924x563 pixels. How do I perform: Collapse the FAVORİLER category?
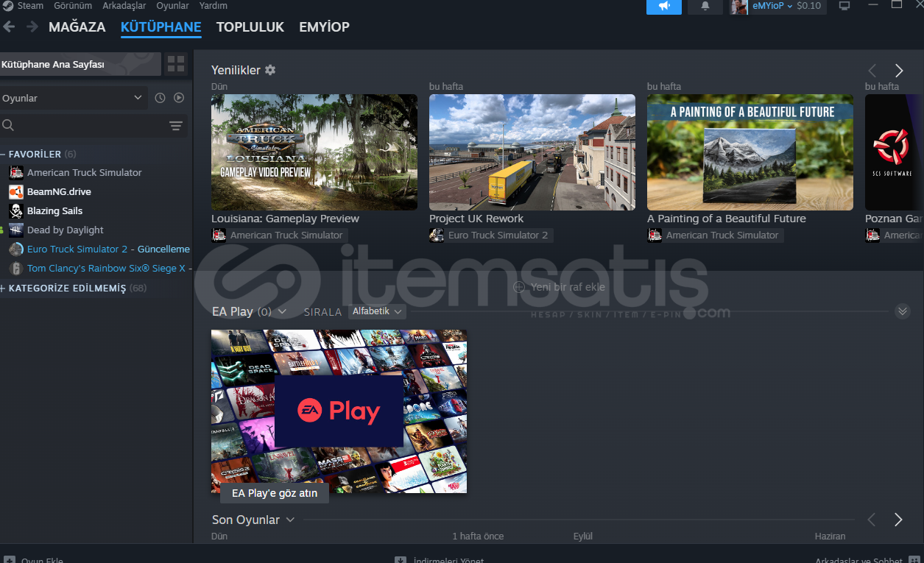4,155
